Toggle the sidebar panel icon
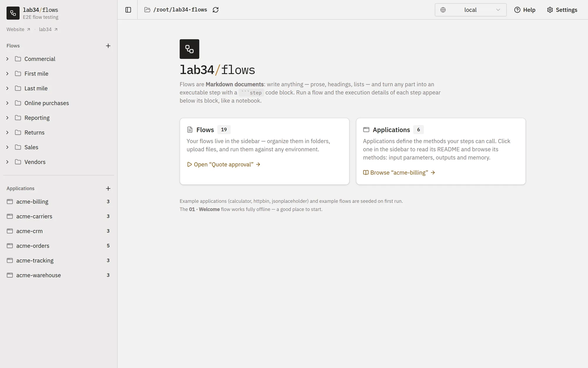 click(128, 10)
